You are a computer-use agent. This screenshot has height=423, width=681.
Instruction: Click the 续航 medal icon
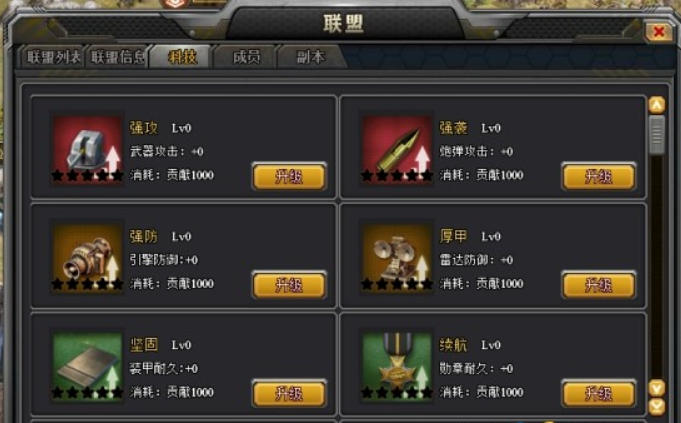tap(397, 366)
